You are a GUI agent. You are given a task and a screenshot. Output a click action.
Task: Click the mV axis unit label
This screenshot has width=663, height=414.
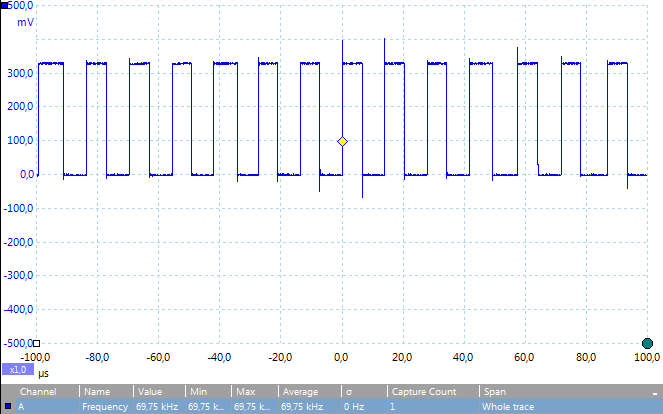pos(25,22)
